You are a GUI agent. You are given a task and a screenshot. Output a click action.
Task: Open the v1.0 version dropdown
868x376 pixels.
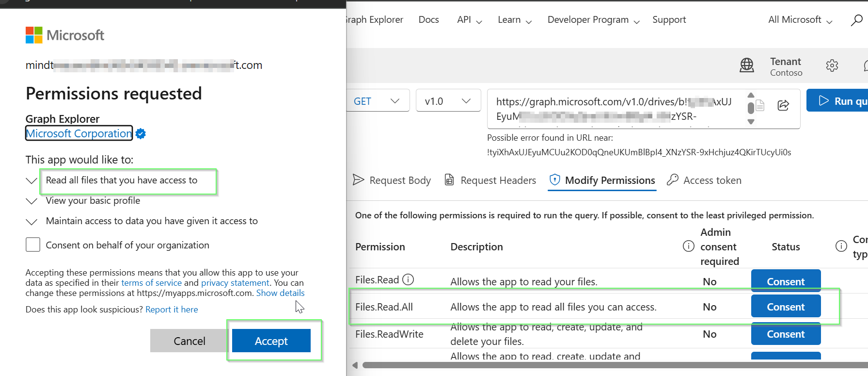click(448, 101)
